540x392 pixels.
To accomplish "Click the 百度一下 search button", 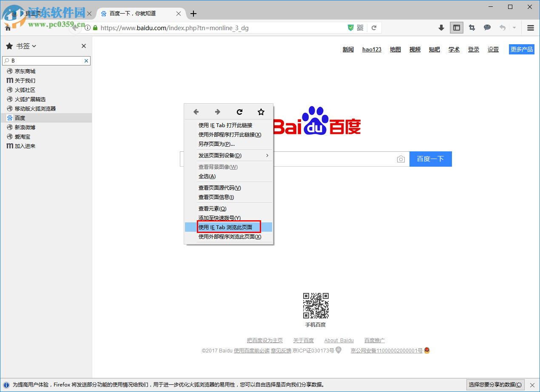I will (x=430, y=159).
